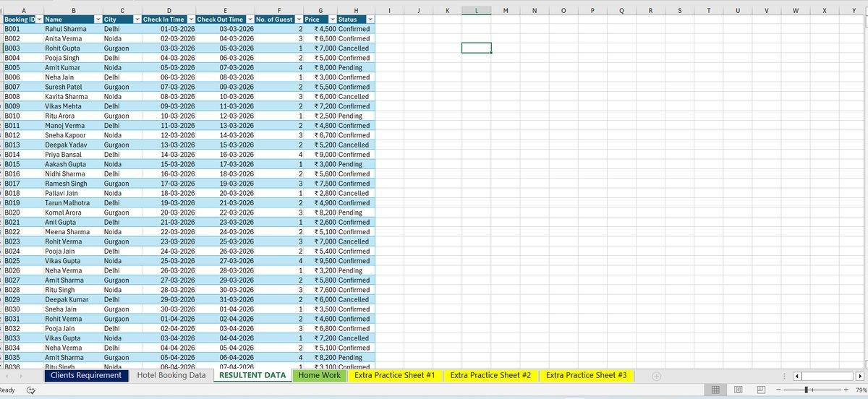The height and width of the screenshot is (399, 868).
Task: Click the Pending status for B010
Action: 356,116
